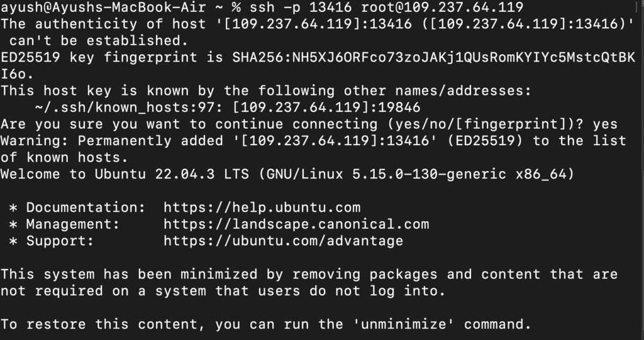The height and width of the screenshot is (340, 644).
Task: Click port 19846 in the known_hosts line
Action: pyautogui.click(x=399, y=107)
